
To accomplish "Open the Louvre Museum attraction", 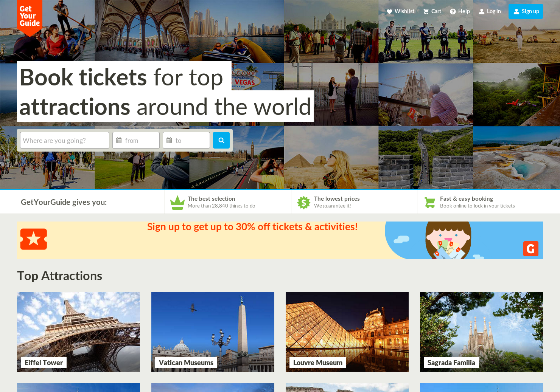I will pos(347,332).
